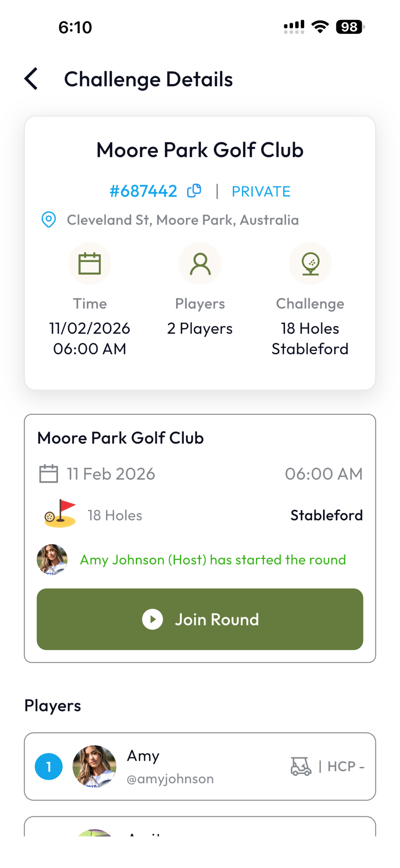This screenshot has height=868, width=400.
Task: Tap the back arrow icon
Action: [x=31, y=79]
